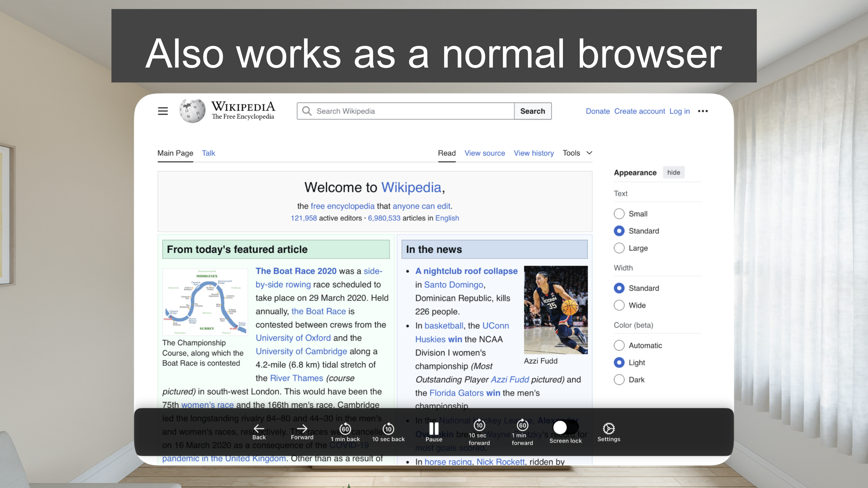Open the anyone can edit link
The image size is (868, 488).
421,206
